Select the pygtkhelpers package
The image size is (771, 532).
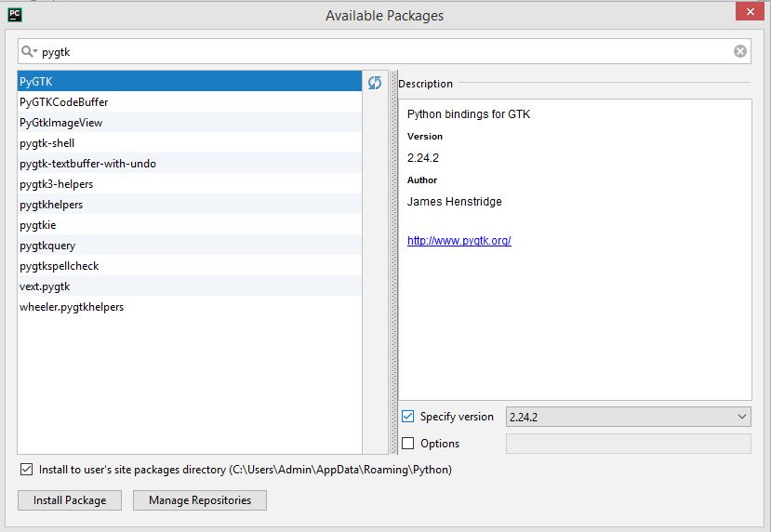point(190,205)
